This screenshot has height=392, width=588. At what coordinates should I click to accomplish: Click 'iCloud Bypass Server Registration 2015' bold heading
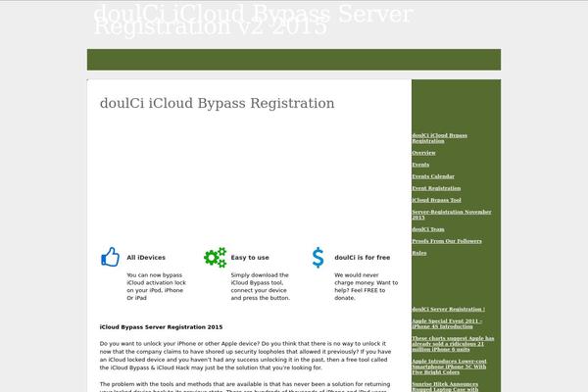tap(161, 327)
